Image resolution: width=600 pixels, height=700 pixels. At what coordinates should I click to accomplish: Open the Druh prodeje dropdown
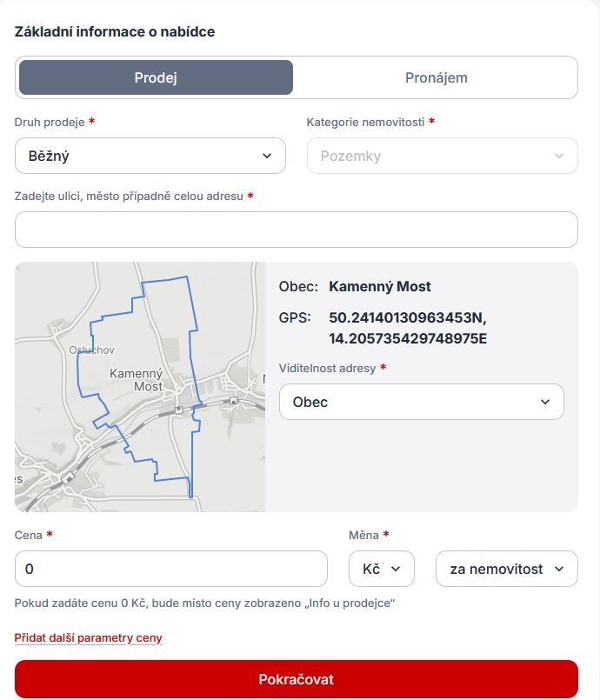coord(150,157)
